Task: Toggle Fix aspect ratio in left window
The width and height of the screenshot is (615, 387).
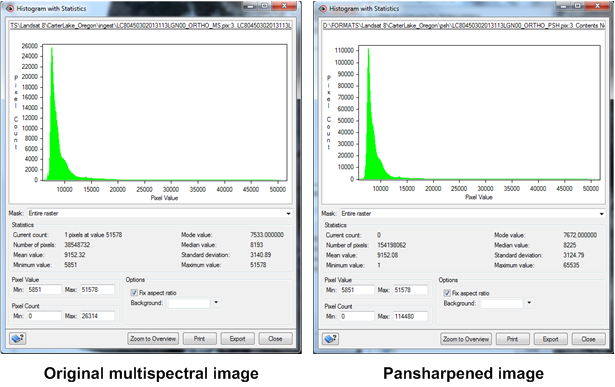Action: 134,293
